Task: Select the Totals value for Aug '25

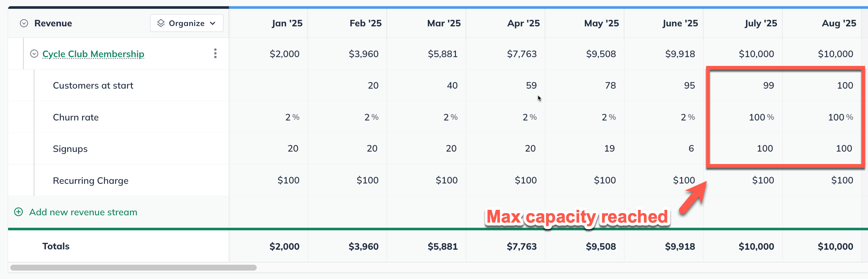Action: click(x=835, y=246)
